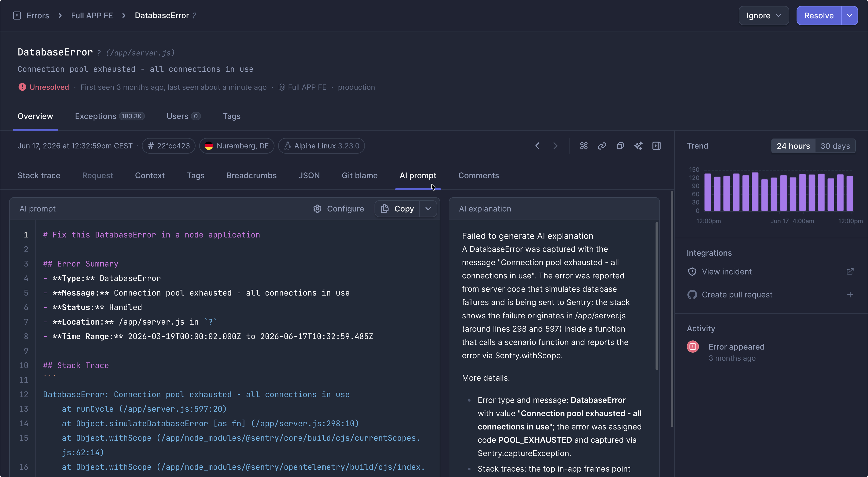Click the Configure gear icon
868x477 pixels.
(x=317, y=209)
